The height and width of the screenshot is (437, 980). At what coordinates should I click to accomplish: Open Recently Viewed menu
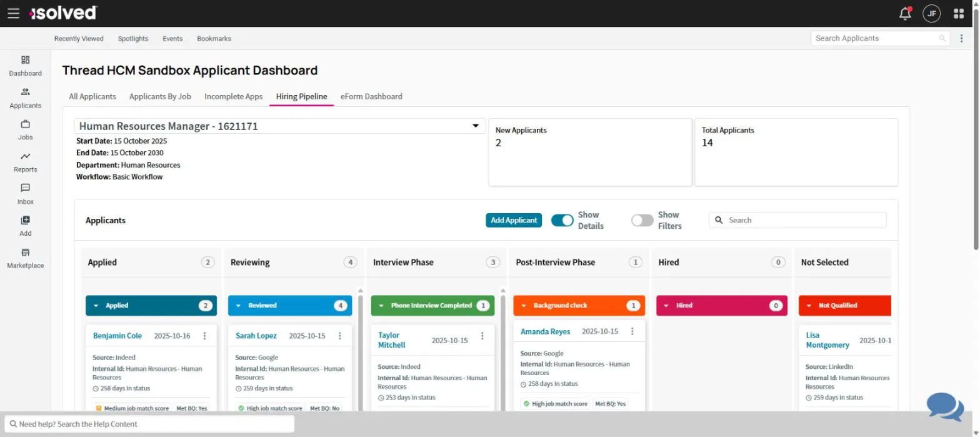coord(79,39)
